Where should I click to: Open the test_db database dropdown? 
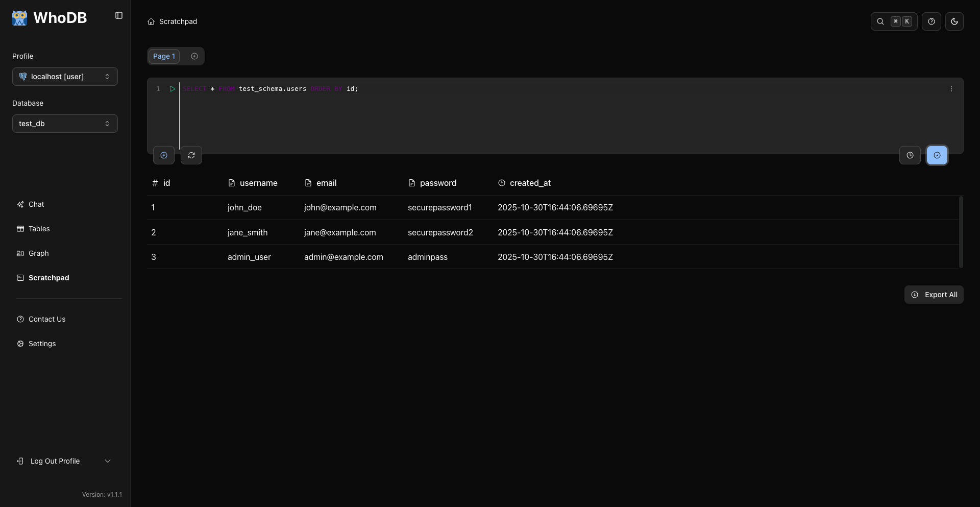coord(64,123)
